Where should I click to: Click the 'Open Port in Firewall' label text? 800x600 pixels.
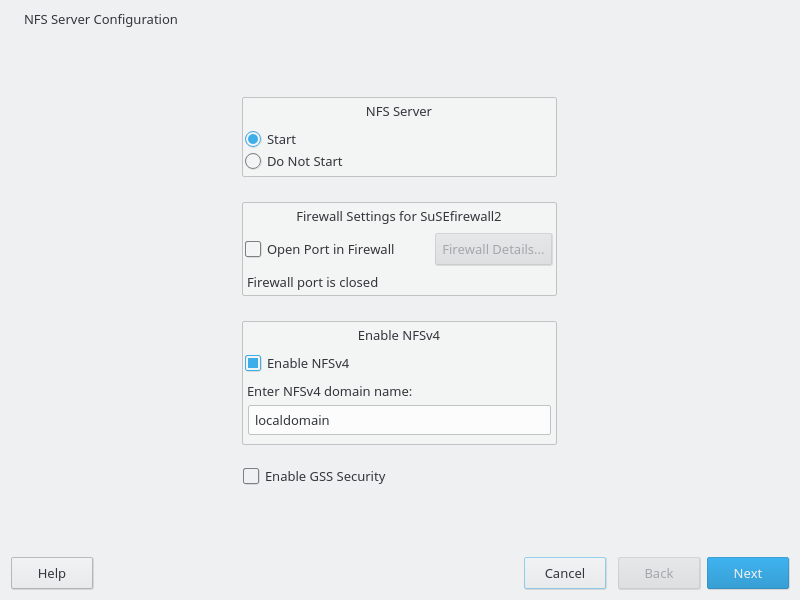[331, 249]
